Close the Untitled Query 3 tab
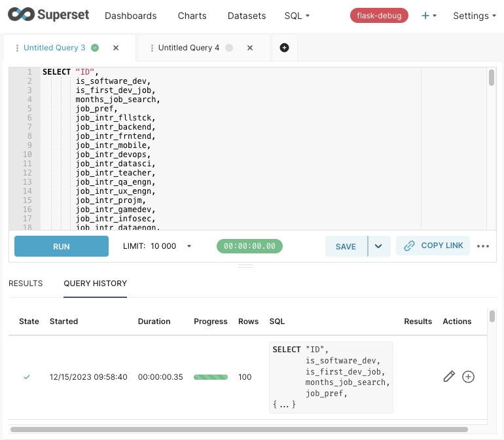Viewport: 504px width, 440px height. [x=116, y=48]
